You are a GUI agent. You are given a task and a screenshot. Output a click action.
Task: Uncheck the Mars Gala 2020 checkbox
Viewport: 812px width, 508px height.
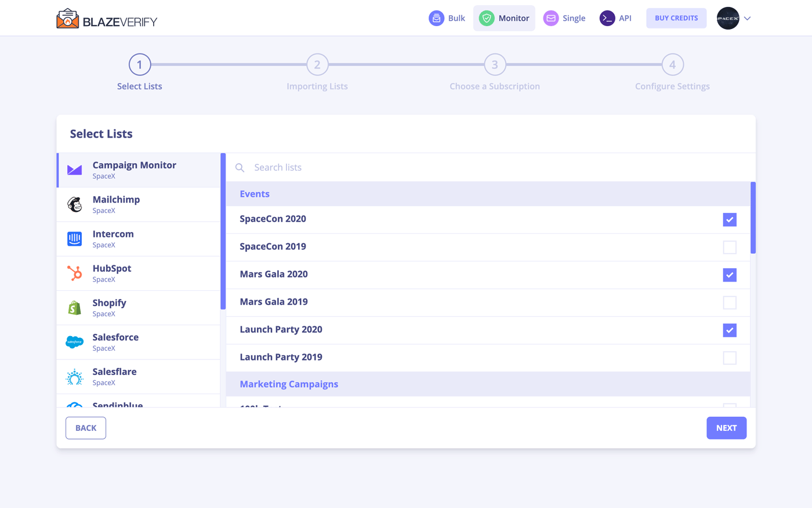pyautogui.click(x=730, y=275)
